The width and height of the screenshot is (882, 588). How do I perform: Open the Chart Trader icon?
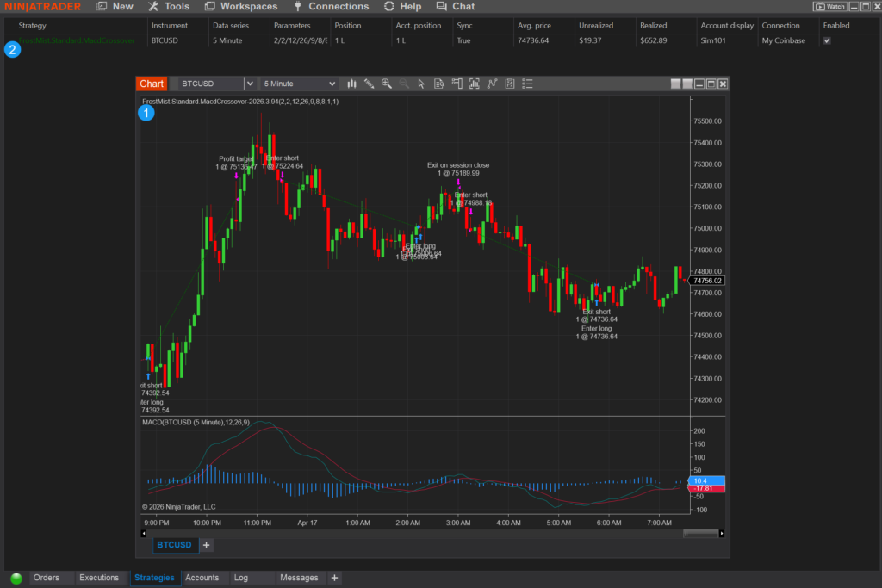coord(457,84)
